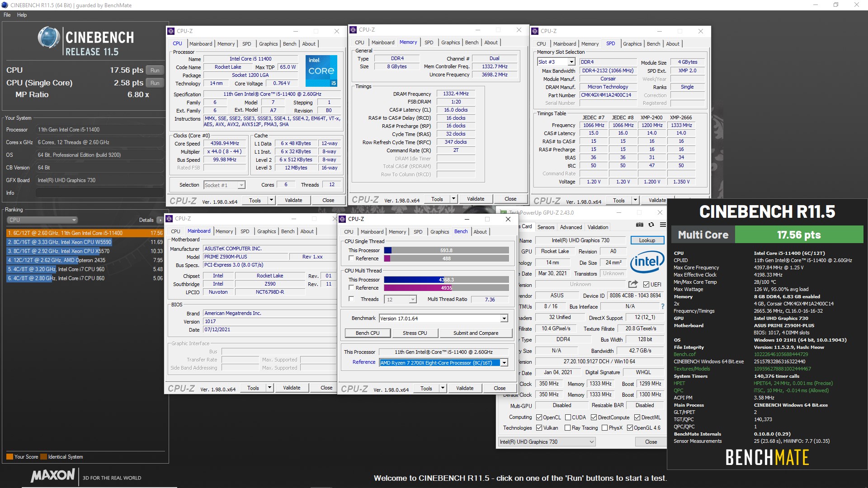The width and height of the screenshot is (868, 488).
Task: Toggle the PhysX checkbox
Action: click(604, 428)
